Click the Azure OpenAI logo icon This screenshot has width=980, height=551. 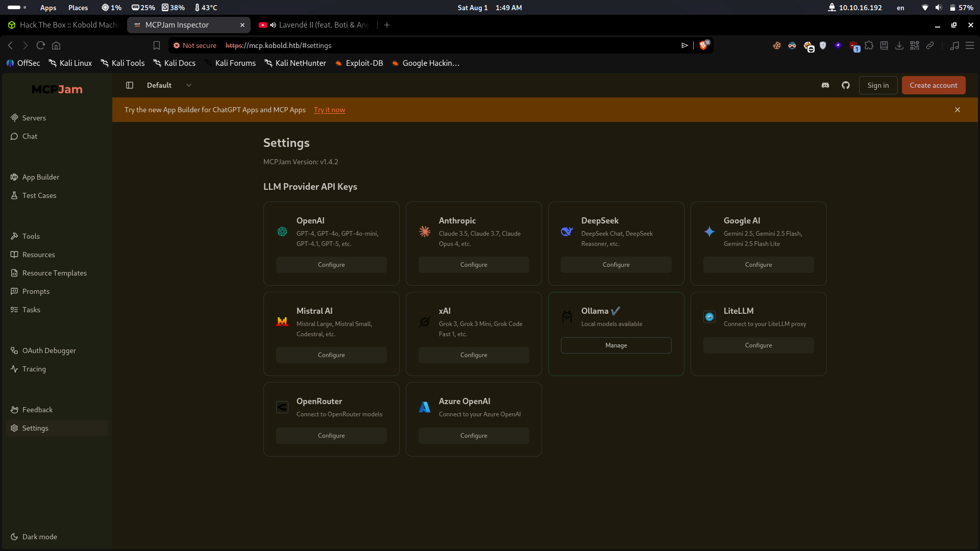coord(425,407)
